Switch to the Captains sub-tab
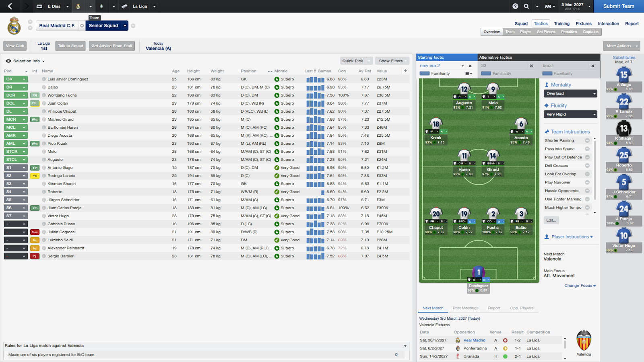The width and height of the screenshot is (644, 362). (x=590, y=32)
